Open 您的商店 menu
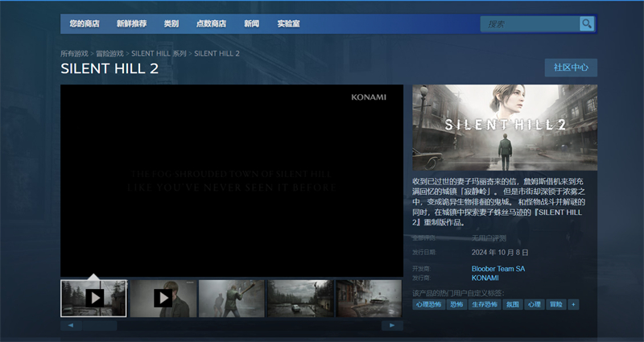 (85, 24)
